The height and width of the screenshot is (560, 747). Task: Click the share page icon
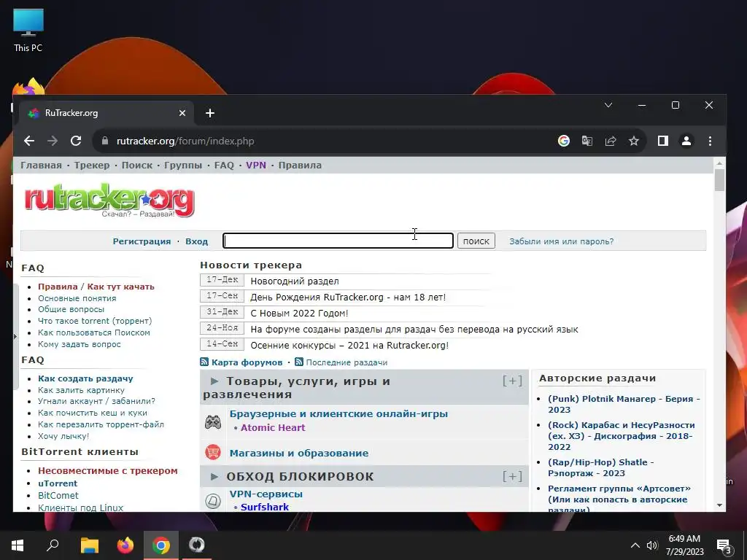pyautogui.click(x=611, y=141)
